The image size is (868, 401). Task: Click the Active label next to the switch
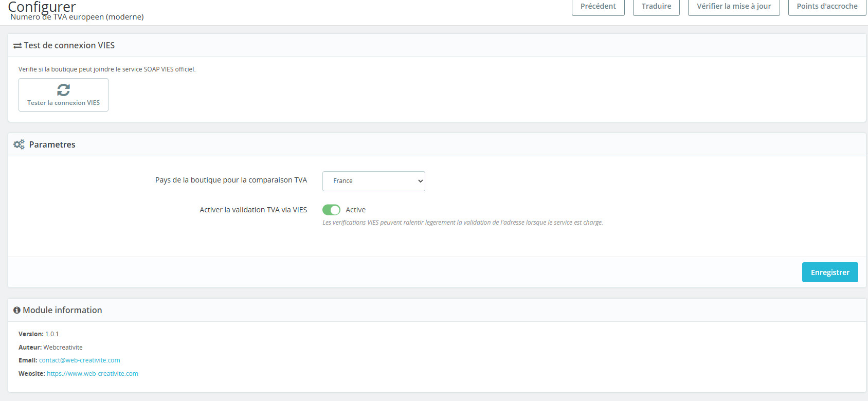point(355,210)
